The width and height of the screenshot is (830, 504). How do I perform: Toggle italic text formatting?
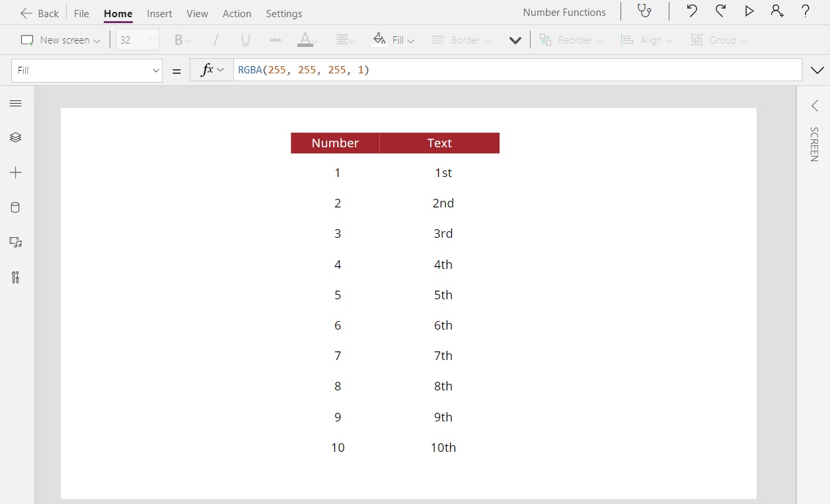point(215,40)
